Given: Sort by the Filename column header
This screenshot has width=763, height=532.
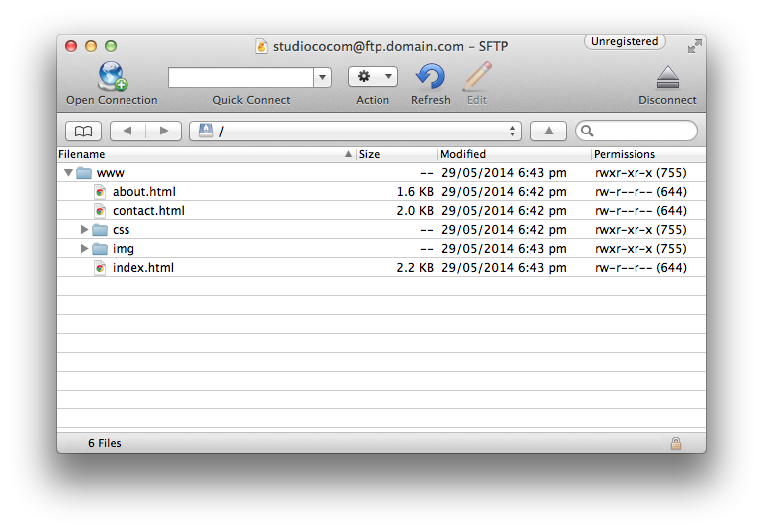Looking at the screenshot, I should point(206,154).
